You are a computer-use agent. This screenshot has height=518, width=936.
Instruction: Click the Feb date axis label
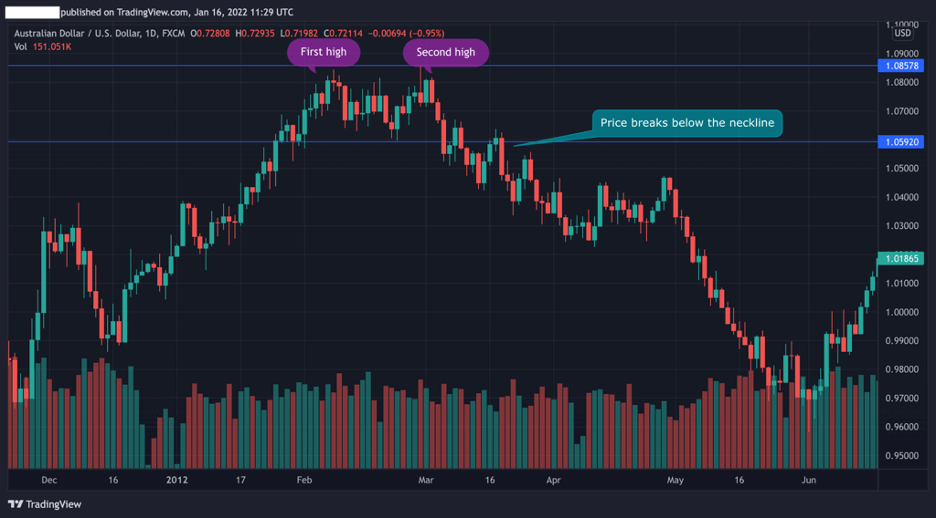pyautogui.click(x=304, y=480)
